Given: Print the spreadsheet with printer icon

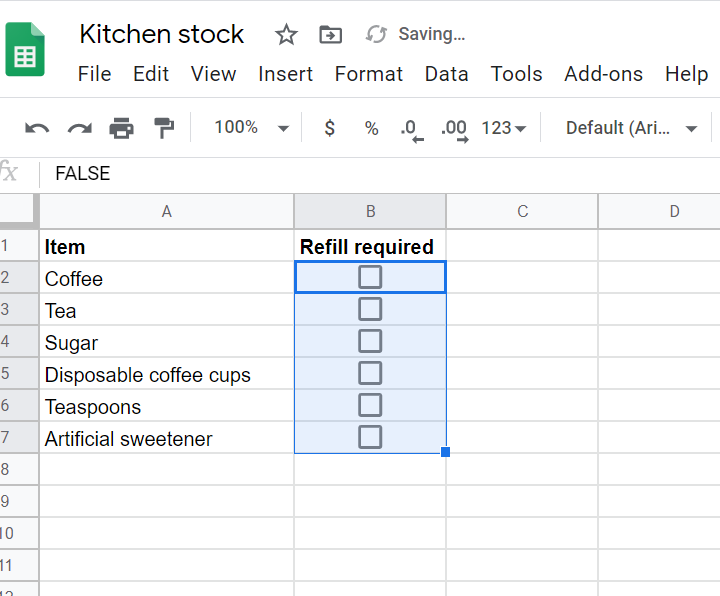Looking at the screenshot, I should (x=121, y=128).
